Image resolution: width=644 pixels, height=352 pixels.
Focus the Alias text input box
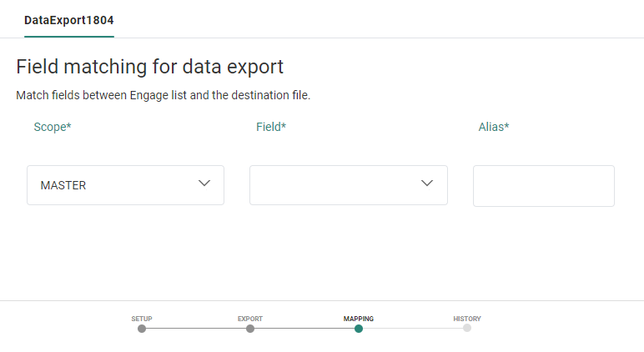point(543,186)
